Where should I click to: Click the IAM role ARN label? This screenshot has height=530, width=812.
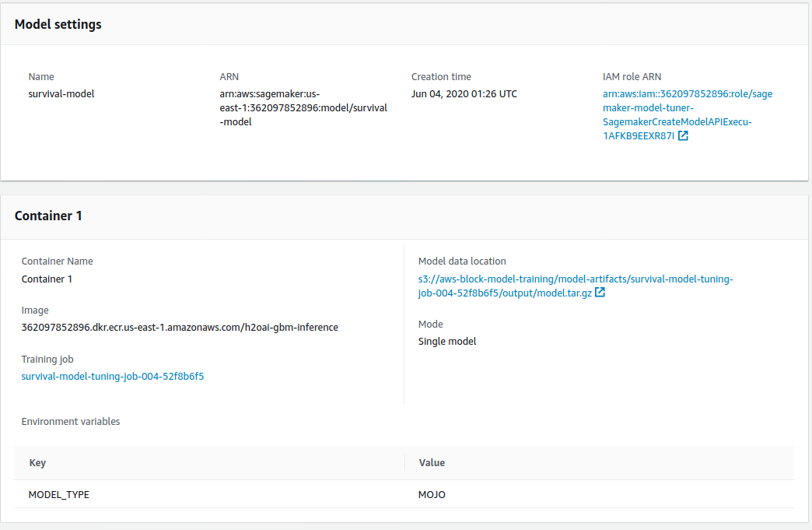[x=632, y=77]
